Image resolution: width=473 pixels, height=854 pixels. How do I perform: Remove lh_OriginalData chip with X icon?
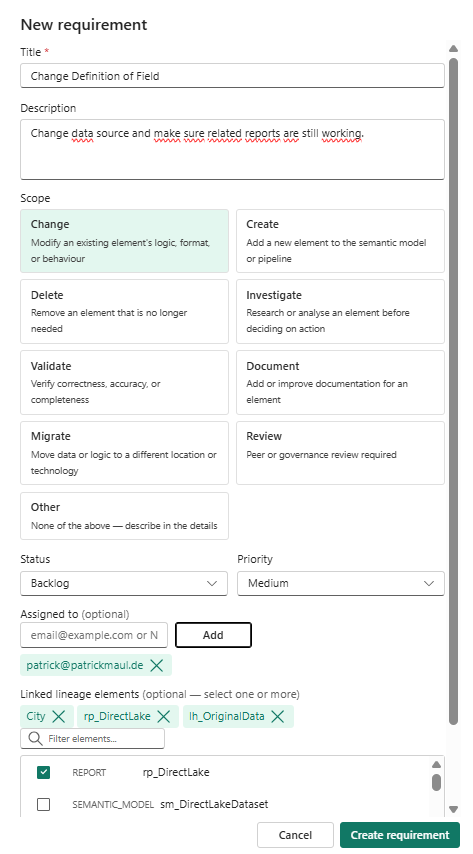tap(278, 716)
